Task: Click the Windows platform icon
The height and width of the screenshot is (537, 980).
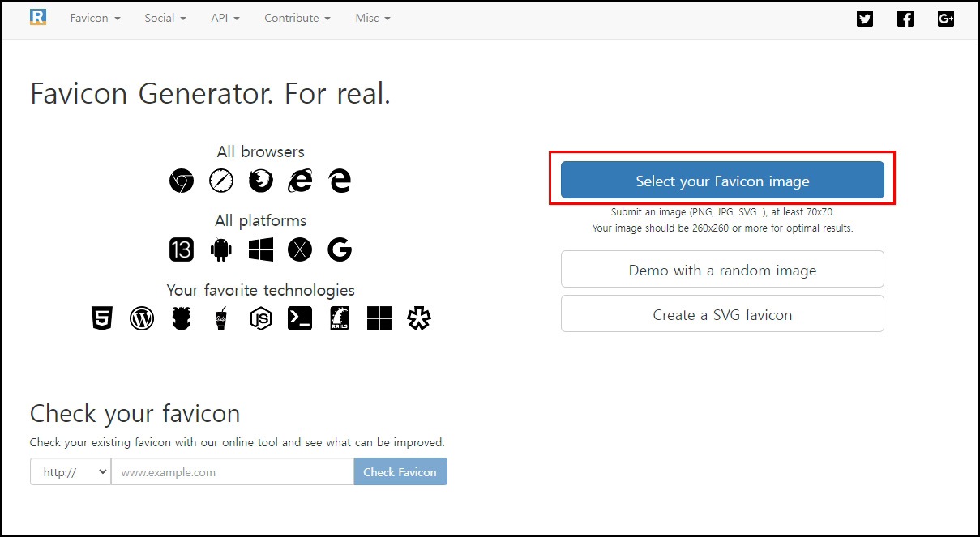Action: [x=261, y=249]
